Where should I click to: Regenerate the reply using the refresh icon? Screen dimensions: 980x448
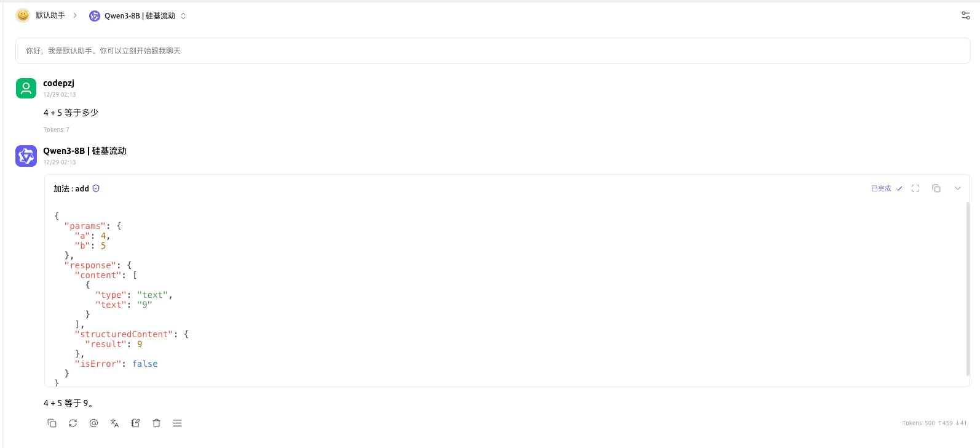click(x=73, y=423)
